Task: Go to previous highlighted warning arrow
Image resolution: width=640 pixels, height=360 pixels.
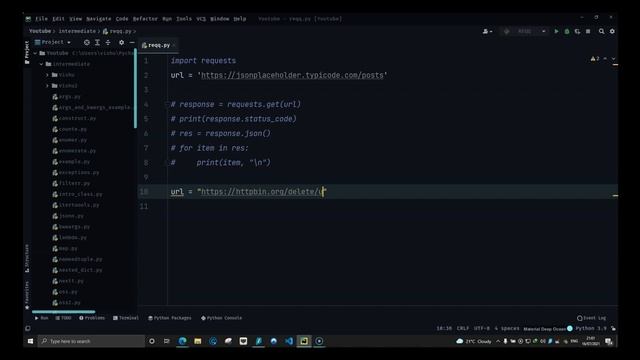Action: (605, 59)
